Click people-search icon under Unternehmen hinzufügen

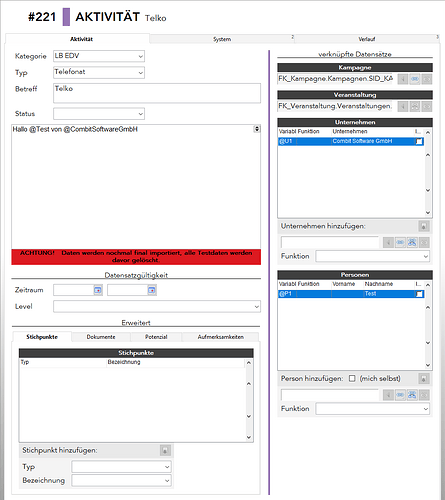pyautogui.click(x=412, y=242)
